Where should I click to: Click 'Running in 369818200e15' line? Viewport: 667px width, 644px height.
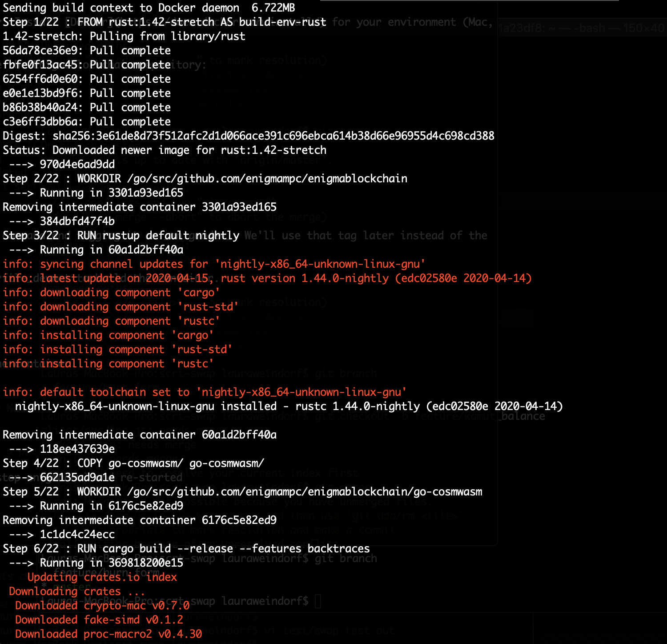96,563
